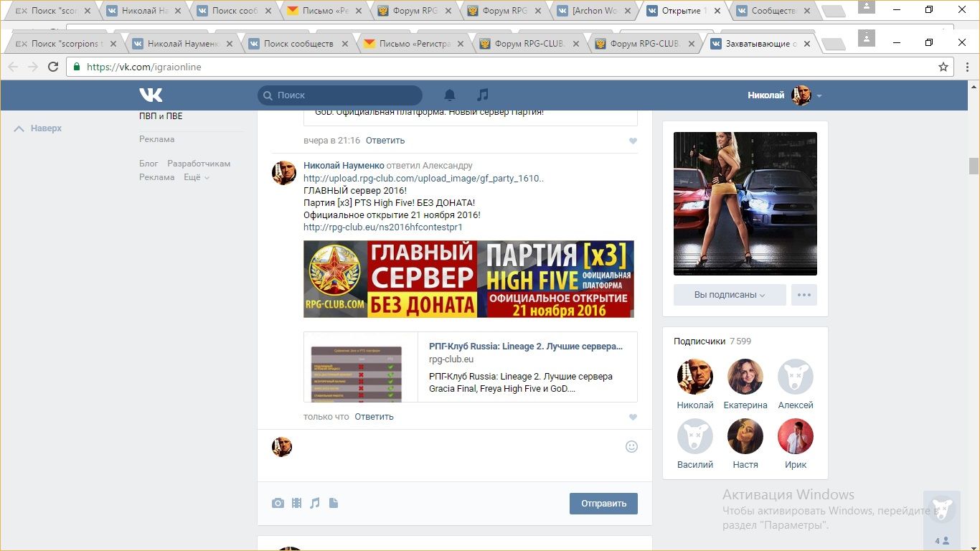Image resolution: width=980 pixels, height=551 pixels.
Task: Open the community actions three-dot button
Action: pyautogui.click(x=804, y=295)
